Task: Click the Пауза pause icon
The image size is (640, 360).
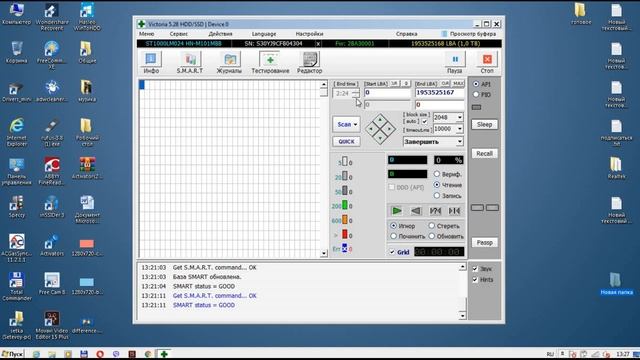Action: (455, 59)
